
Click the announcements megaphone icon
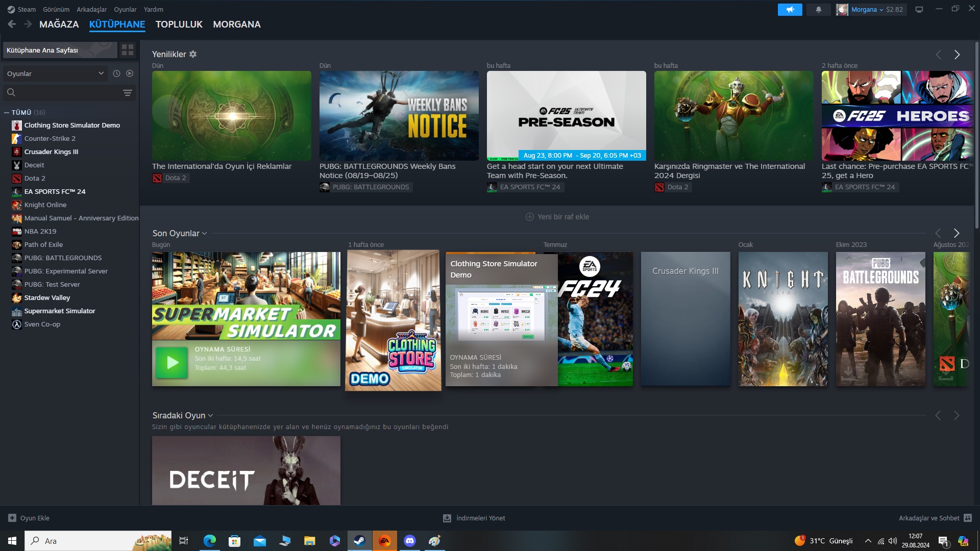click(x=790, y=10)
